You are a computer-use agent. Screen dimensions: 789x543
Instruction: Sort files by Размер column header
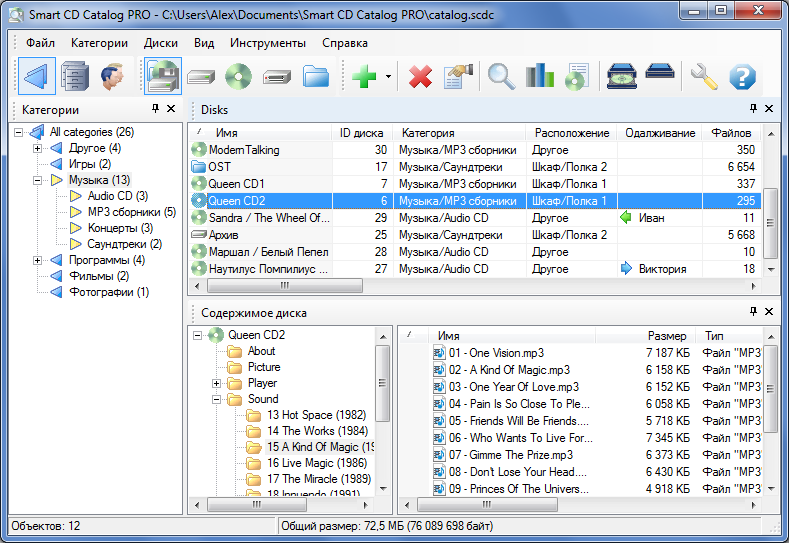point(645,336)
